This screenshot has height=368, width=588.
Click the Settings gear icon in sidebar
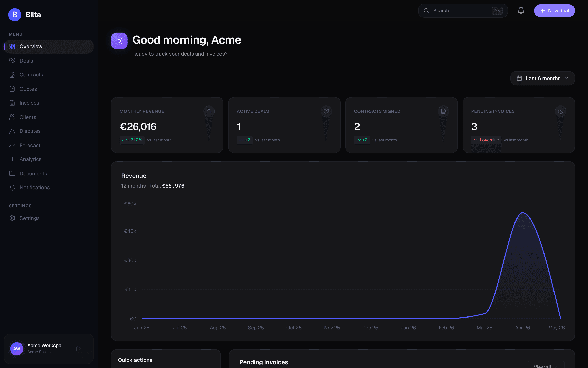pyautogui.click(x=12, y=218)
